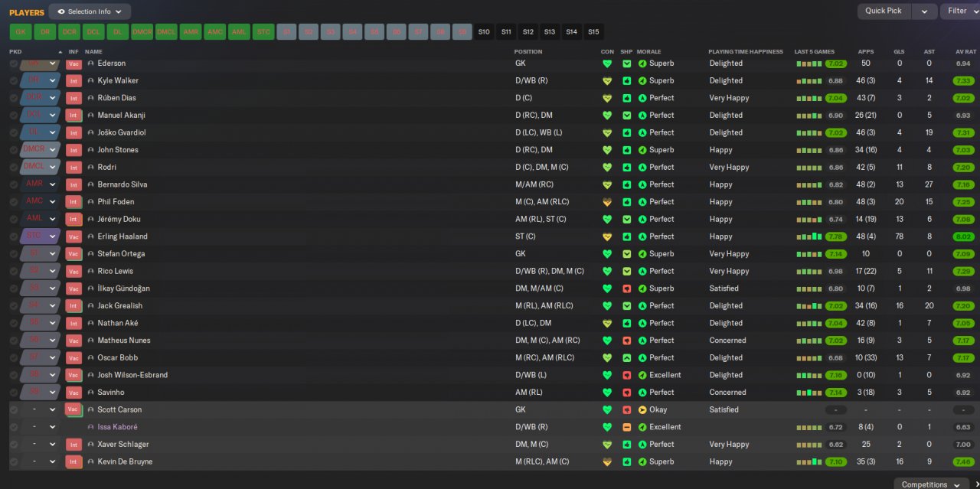Click Kyle Walker's last 5 games bars

pyautogui.click(x=809, y=80)
